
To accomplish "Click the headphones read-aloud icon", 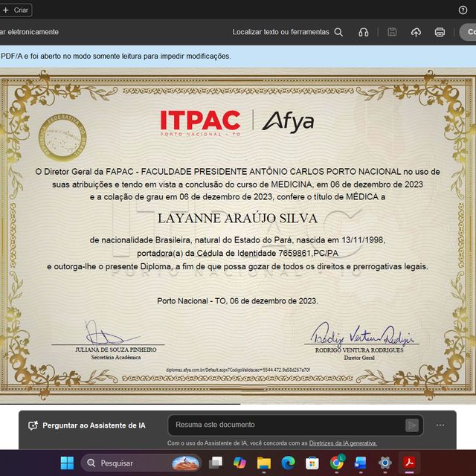I will [364, 32].
